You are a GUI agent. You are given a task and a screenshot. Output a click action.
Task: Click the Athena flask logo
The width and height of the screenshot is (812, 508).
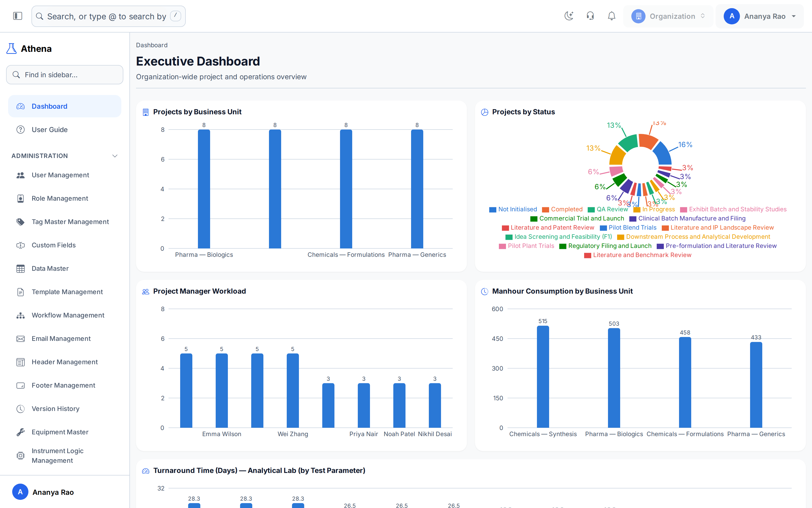[x=11, y=49]
